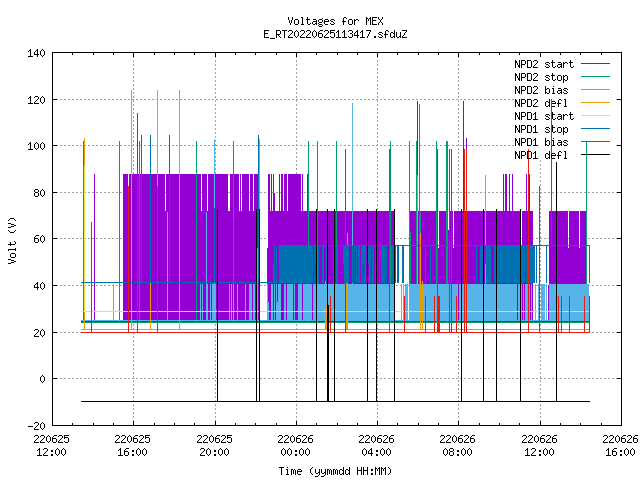Click the black NPD1 defl legend line
The width and height of the screenshot is (640, 480).
point(596,155)
